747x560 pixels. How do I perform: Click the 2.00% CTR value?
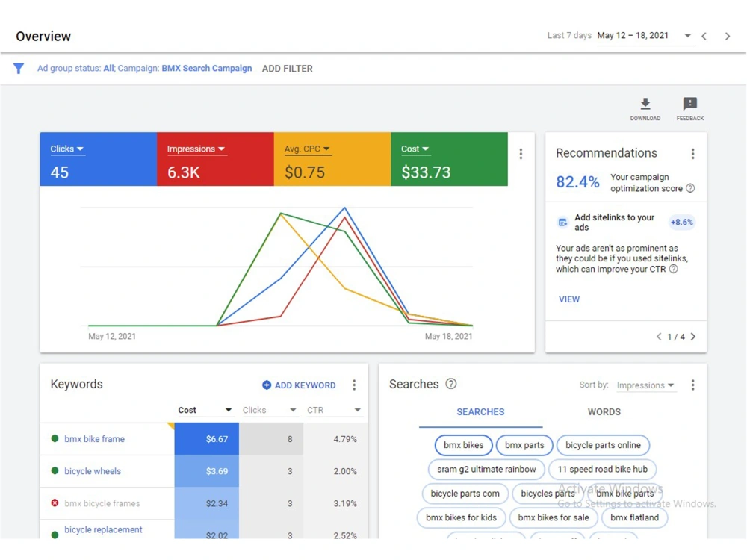[x=345, y=471]
